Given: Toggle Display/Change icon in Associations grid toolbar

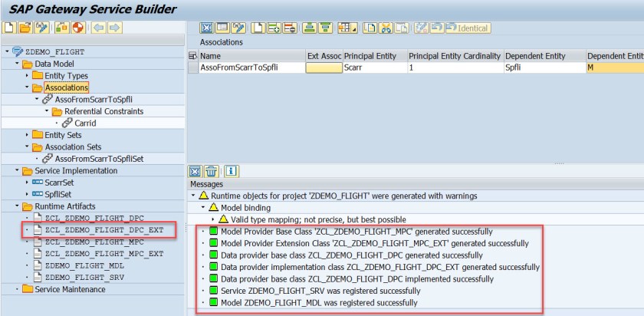Looking at the screenshot, I should [x=238, y=28].
